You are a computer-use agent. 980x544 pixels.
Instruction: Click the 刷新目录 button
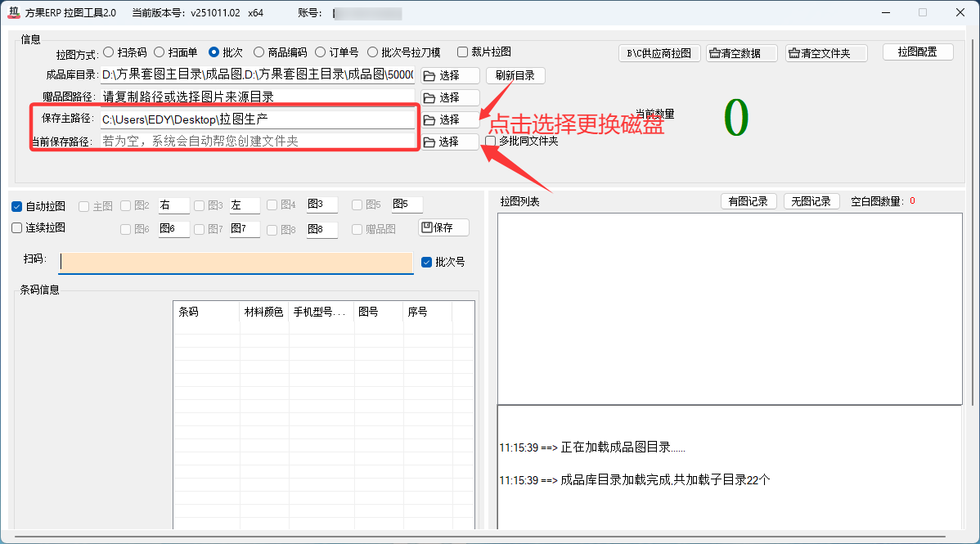(515, 75)
